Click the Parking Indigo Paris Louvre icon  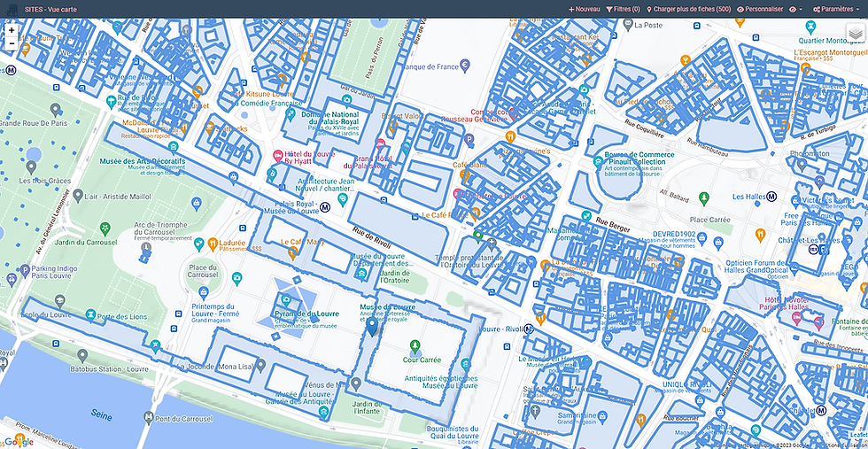[x=25, y=271]
